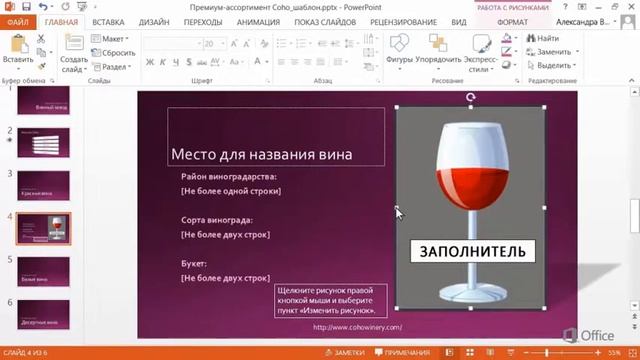Select slide 6 thumbnail
Screen dimensions: 640x360
[x=43, y=315]
